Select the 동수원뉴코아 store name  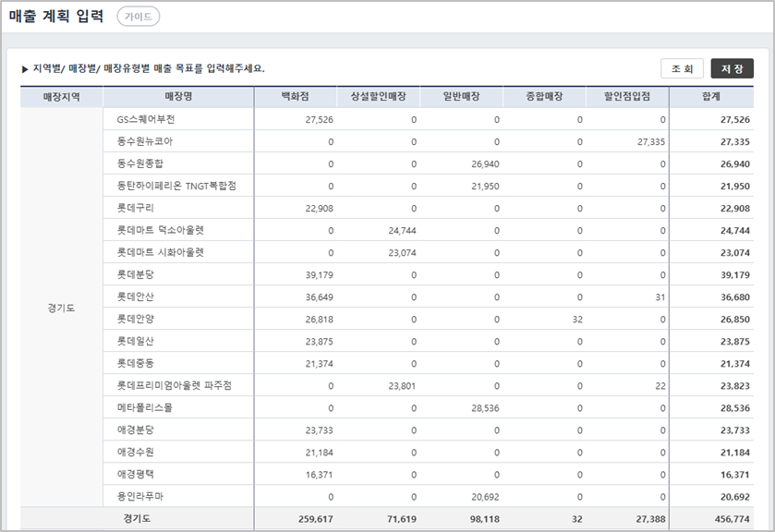(x=145, y=141)
